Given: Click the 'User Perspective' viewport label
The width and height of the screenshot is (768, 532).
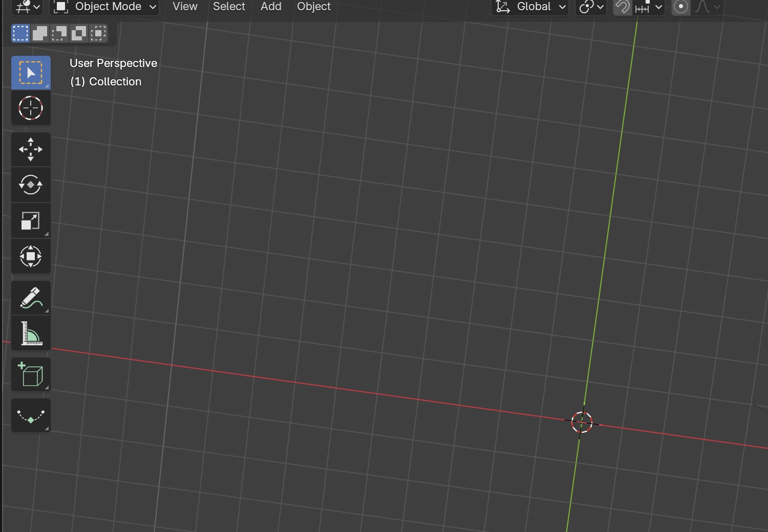Looking at the screenshot, I should click(113, 63).
